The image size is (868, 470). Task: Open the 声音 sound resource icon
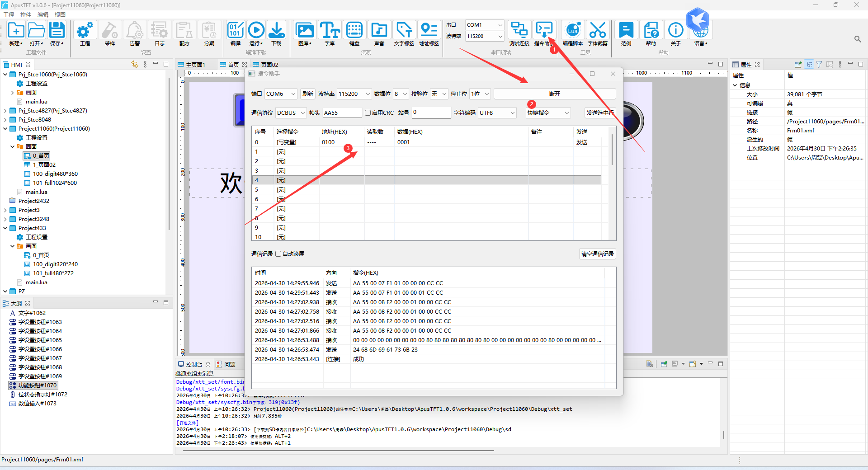point(379,30)
